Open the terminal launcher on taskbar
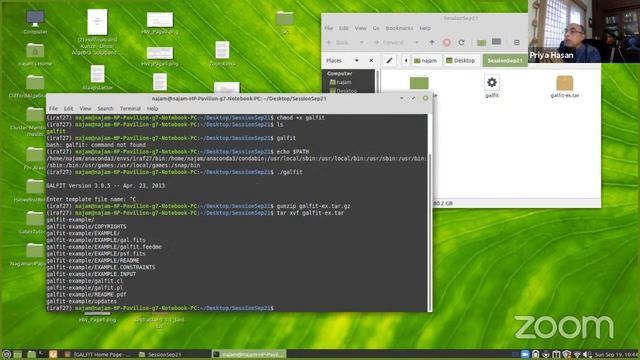 (x=42, y=354)
